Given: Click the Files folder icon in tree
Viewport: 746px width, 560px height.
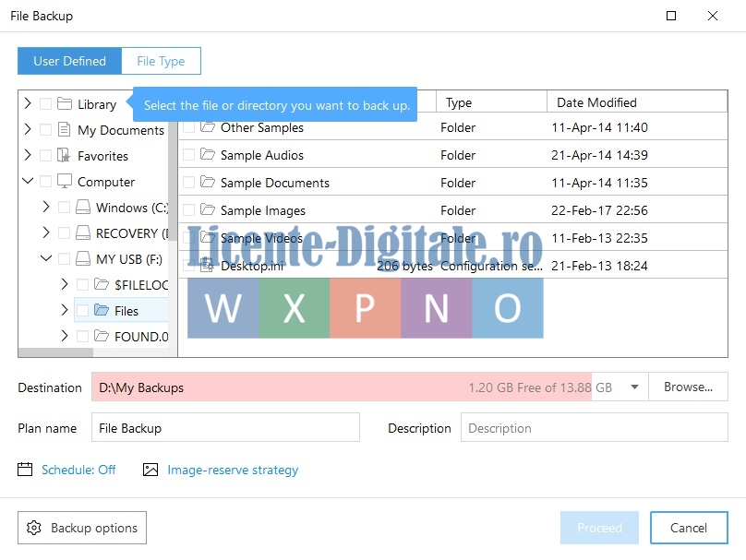Looking at the screenshot, I should click(102, 310).
